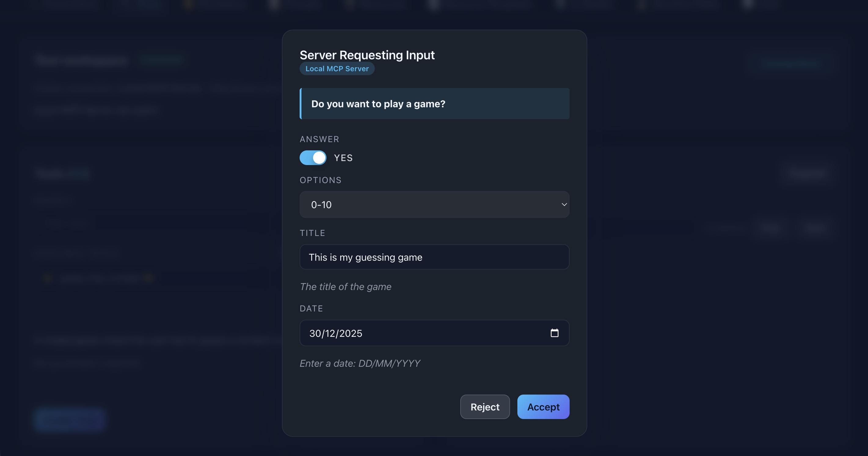Expand the Options dropdown chevron
Viewport: 868px width, 456px height.
pos(564,204)
